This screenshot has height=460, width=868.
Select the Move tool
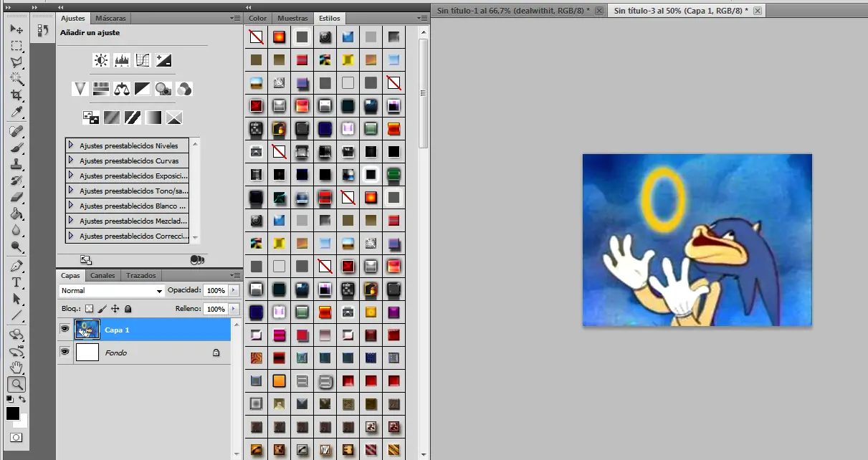pos(16,29)
